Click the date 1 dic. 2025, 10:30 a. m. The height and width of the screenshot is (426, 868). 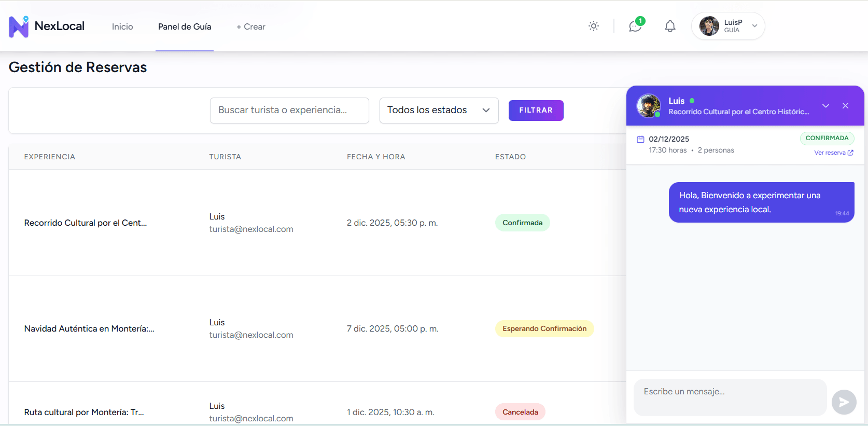tap(390, 412)
